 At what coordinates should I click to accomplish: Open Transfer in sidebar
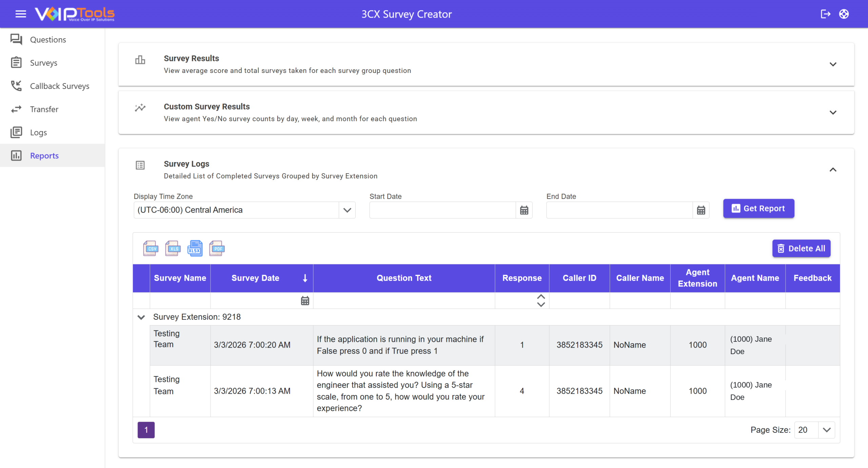pos(52,109)
